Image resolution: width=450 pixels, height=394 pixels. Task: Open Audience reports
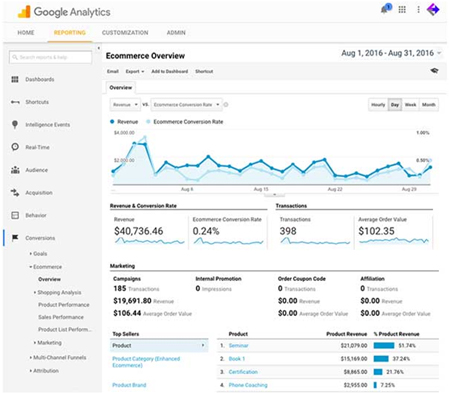(37, 170)
